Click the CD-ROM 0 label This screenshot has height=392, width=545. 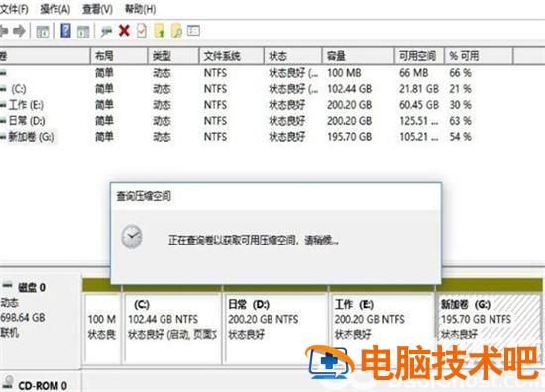43,385
